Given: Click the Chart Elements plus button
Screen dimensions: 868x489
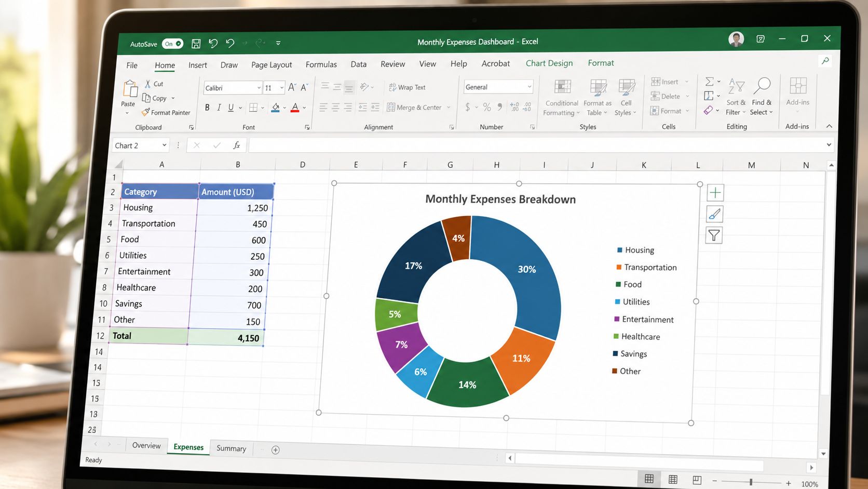Looking at the screenshot, I should pyautogui.click(x=715, y=193).
